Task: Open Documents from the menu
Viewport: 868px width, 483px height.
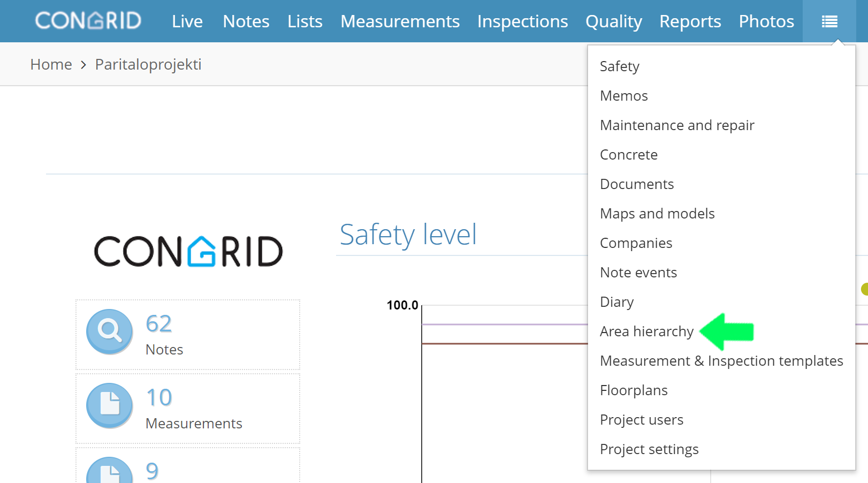Action: pos(637,184)
